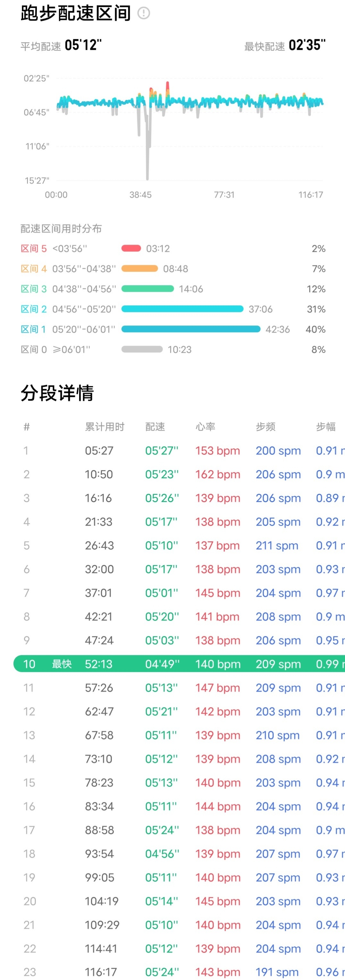Tap the 40% percentage value

pyautogui.click(x=315, y=329)
